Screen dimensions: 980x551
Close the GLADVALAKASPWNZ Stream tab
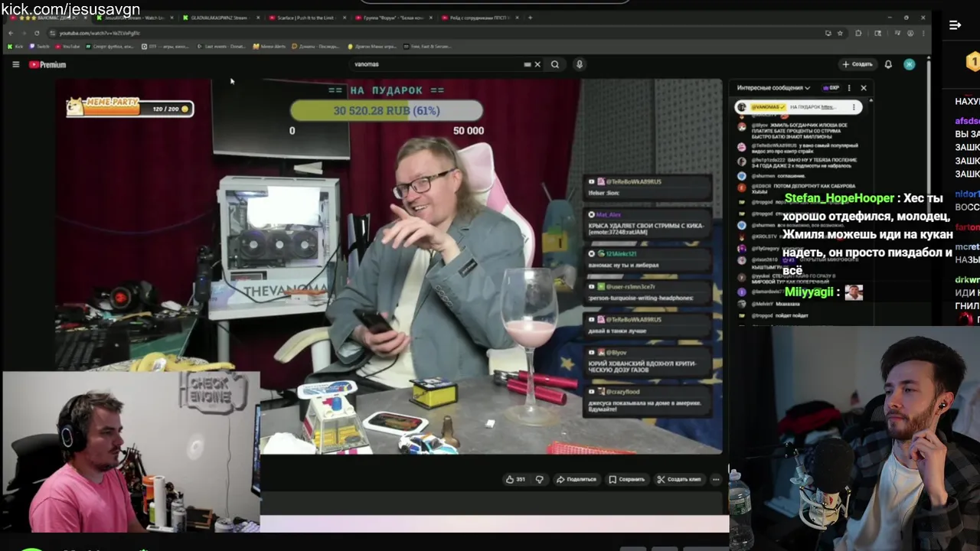pos(256,17)
